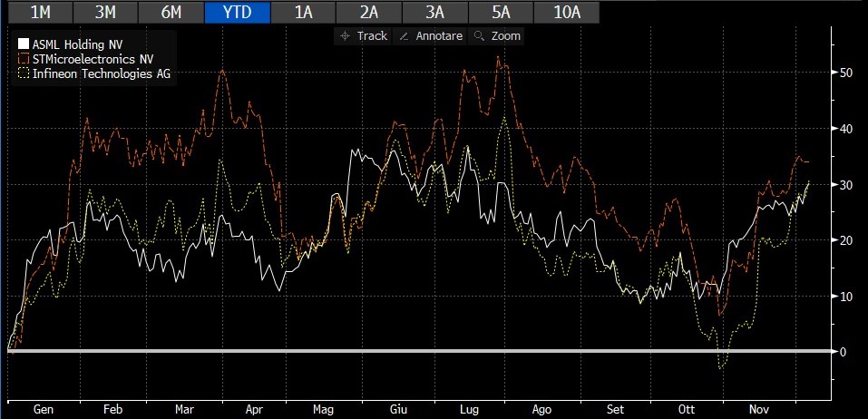This screenshot has height=419, width=868.
Task: Select the 3A period tab
Action: click(x=434, y=12)
